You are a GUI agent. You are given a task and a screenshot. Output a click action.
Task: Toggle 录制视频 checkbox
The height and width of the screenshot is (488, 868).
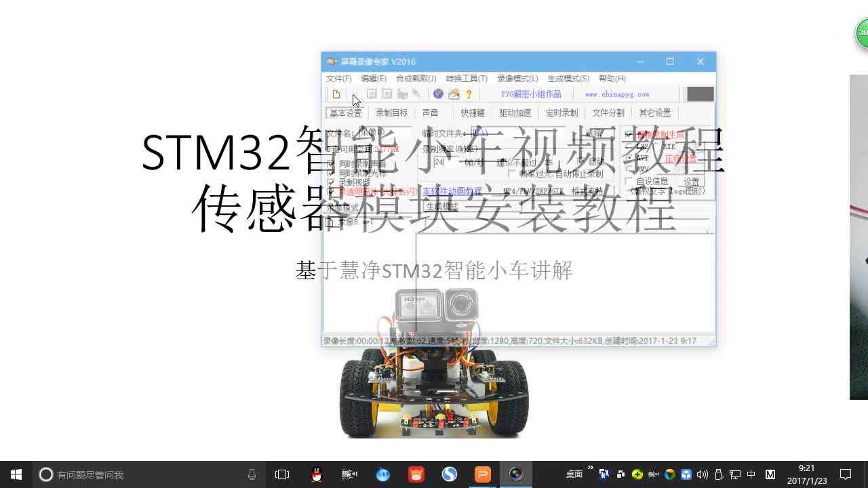[x=331, y=182]
